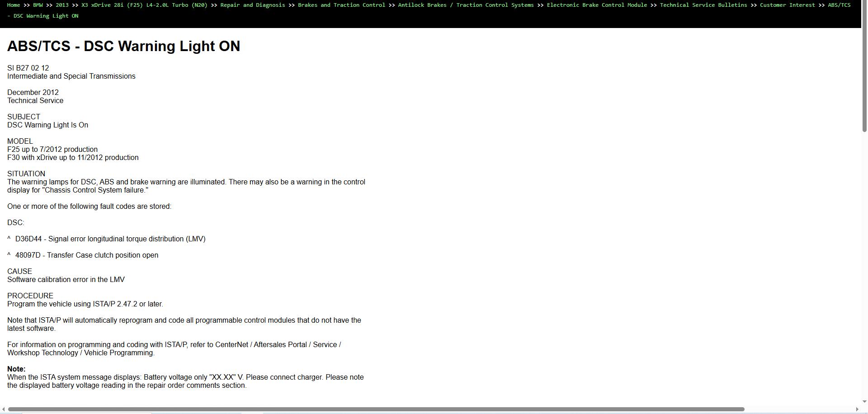Viewport: 868px width, 414px height.
Task: Go to the BMW breadcrumb link
Action: tap(38, 5)
